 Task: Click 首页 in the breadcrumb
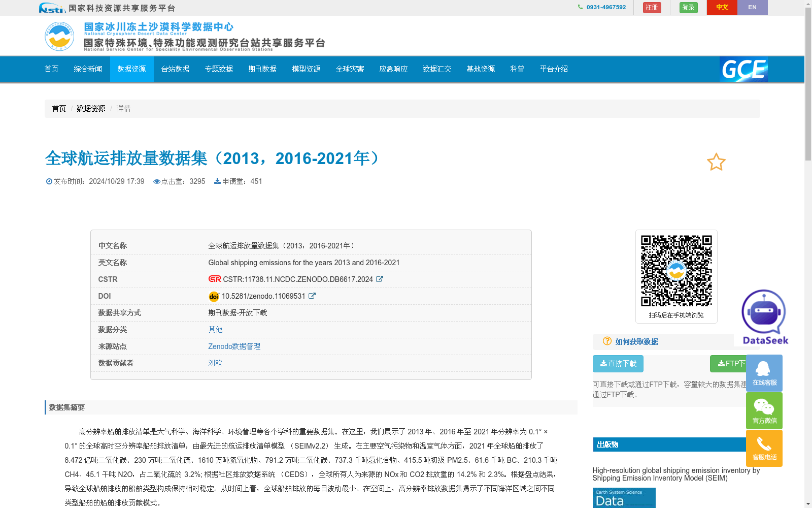coord(59,109)
